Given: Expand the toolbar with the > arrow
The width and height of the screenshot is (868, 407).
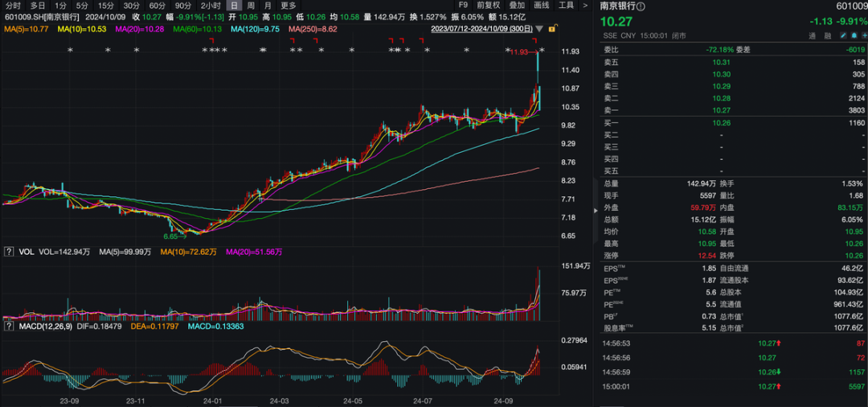Looking at the screenshot, I should click(x=585, y=6).
